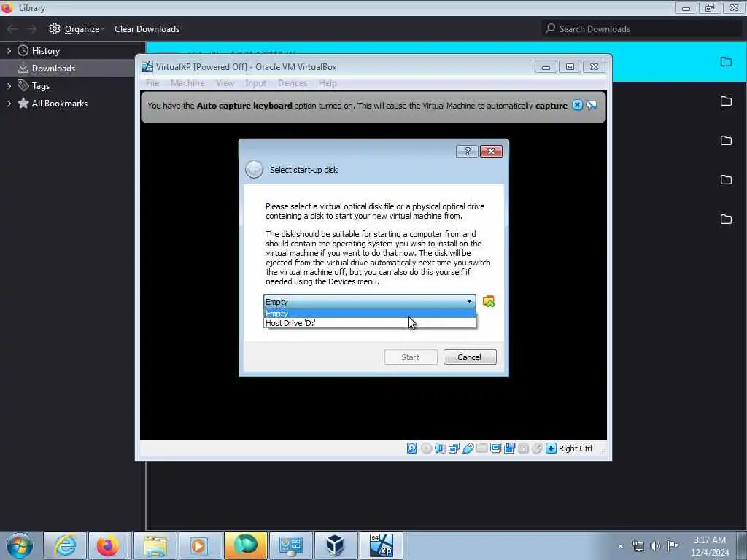Select Tags in the Library sidebar

tap(41, 86)
